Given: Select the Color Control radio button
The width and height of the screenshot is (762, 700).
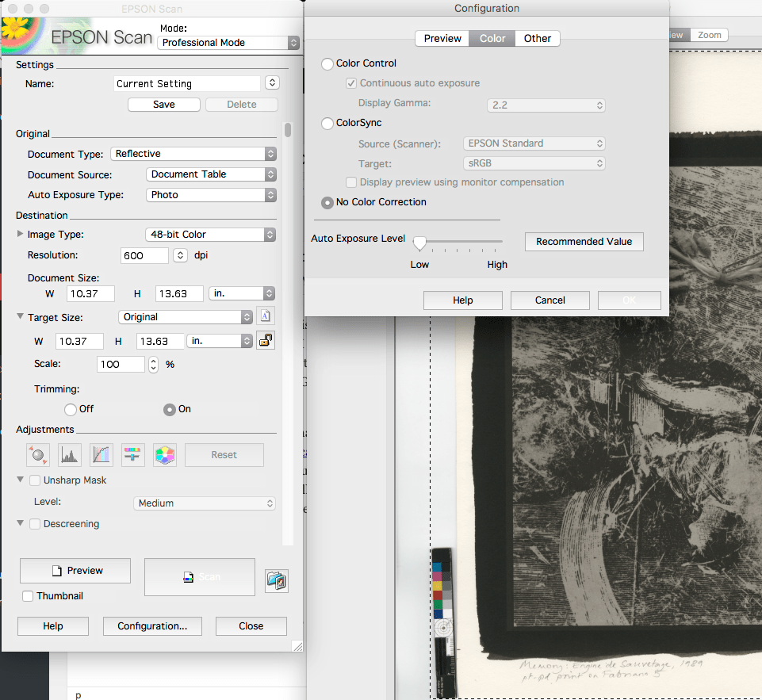Looking at the screenshot, I should (x=327, y=63).
